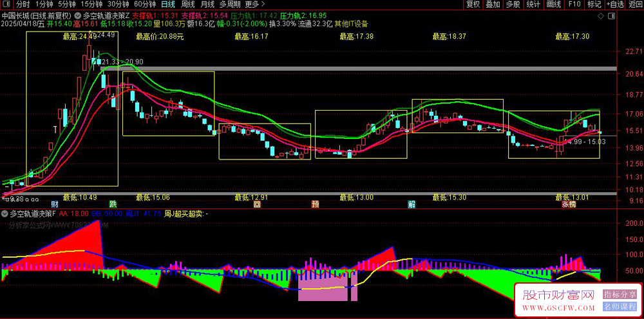Click the 其他IT设备 sector label
Image resolution: width=644 pixels, height=319 pixels.
[351, 24]
